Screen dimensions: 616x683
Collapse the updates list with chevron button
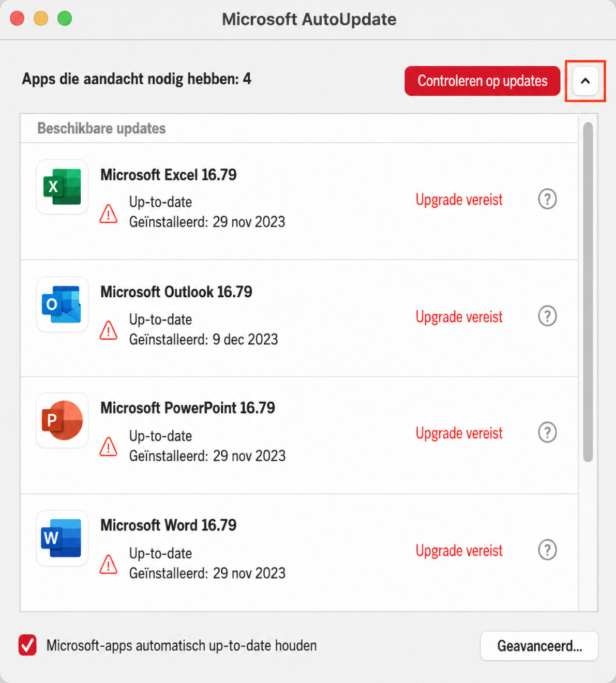[585, 81]
